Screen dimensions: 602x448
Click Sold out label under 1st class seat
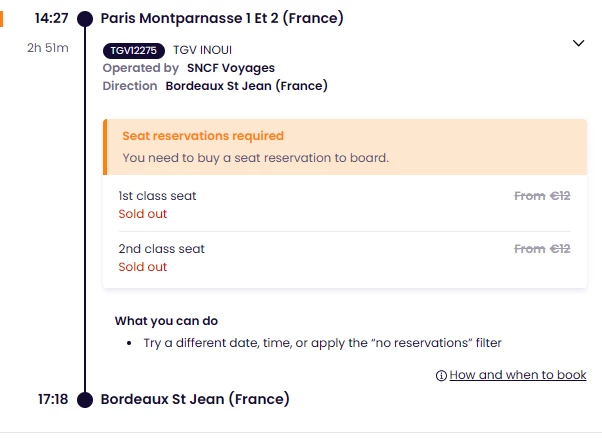click(x=143, y=214)
